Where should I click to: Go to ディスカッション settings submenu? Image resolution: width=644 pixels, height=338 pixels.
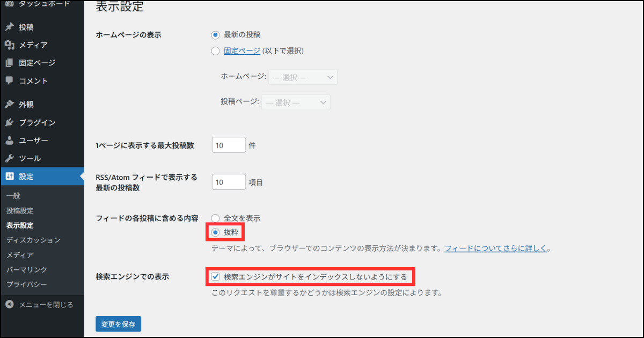pyautogui.click(x=33, y=240)
